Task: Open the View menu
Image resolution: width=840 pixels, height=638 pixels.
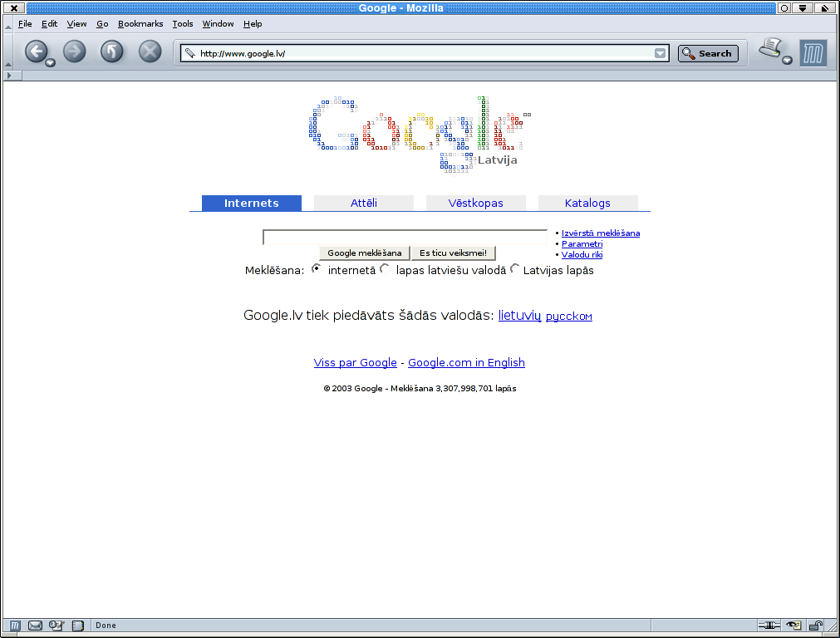Action: click(76, 23)
